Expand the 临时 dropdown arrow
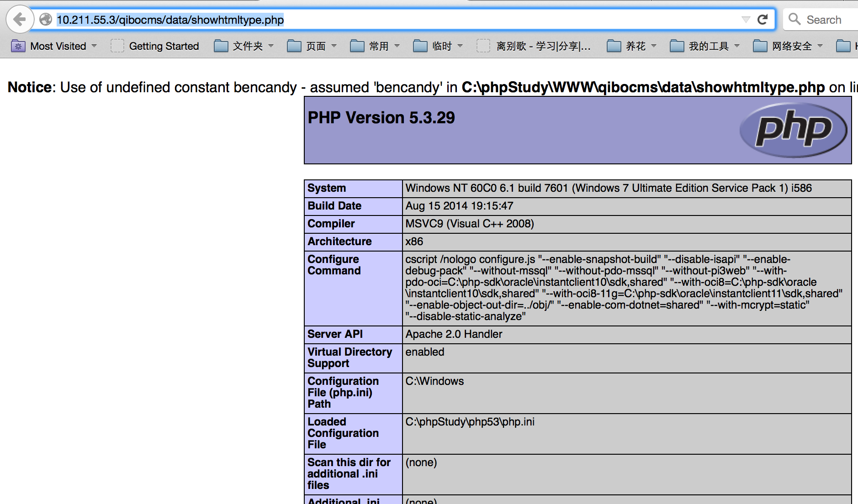This screenshot has height=504, width=858. click(460, 46)
